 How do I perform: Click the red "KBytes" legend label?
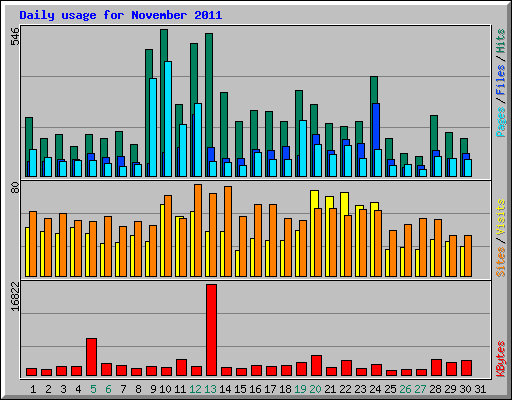[x=501, y=359]
